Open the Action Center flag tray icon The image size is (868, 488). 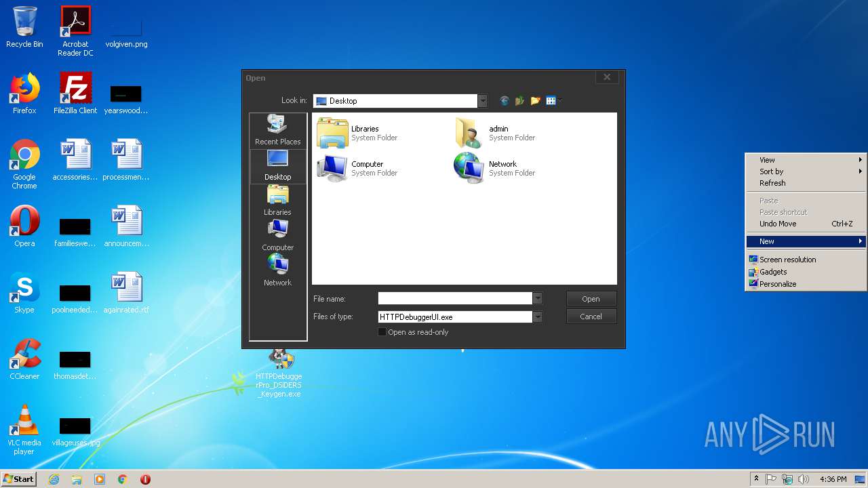771,479
